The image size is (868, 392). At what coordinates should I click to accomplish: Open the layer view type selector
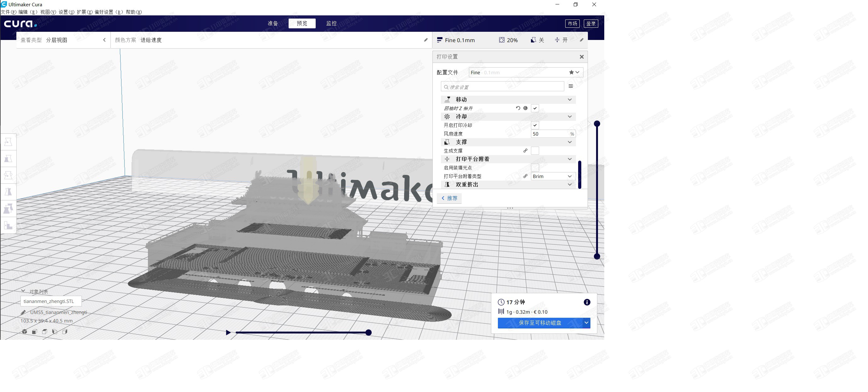coord(63,40)
